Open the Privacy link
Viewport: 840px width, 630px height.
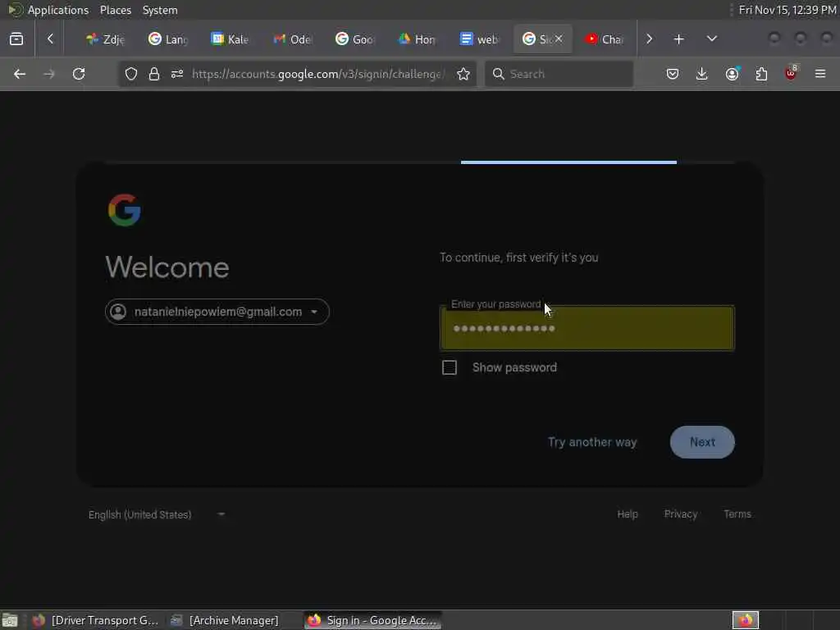[x=680, y=514]
